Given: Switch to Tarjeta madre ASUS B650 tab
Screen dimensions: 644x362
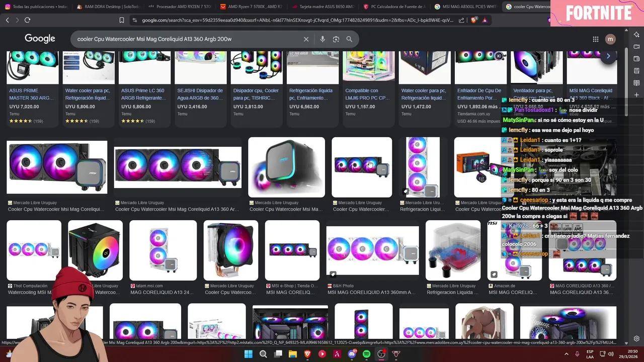Looking at the screenshot, I should (x=324, y=7).
